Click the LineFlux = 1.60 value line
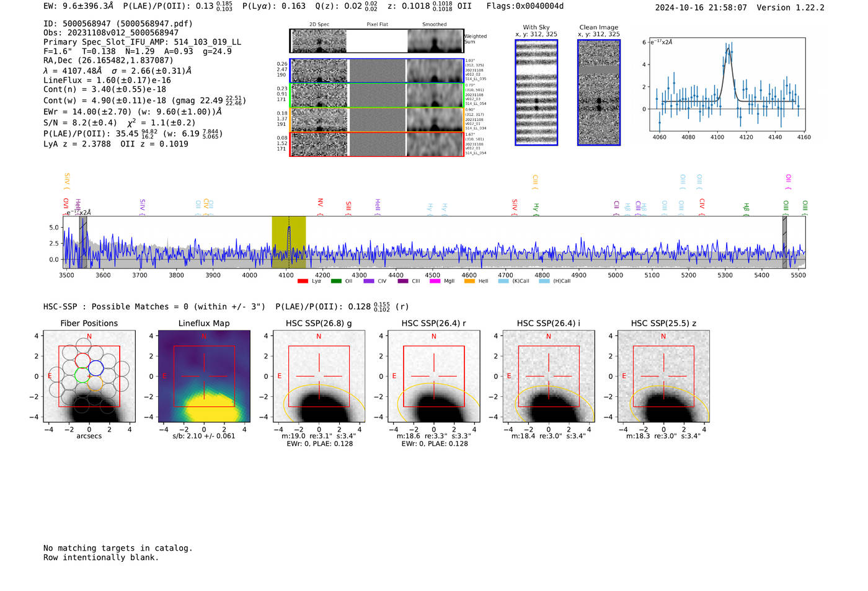This screenshot has height=591, width=868. pos(107,80)
